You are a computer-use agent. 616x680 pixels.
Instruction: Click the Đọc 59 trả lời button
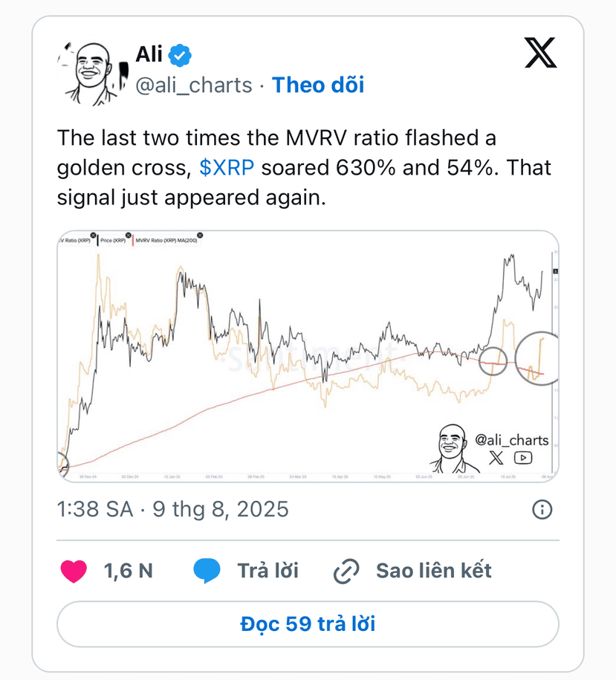click(308, 624)
